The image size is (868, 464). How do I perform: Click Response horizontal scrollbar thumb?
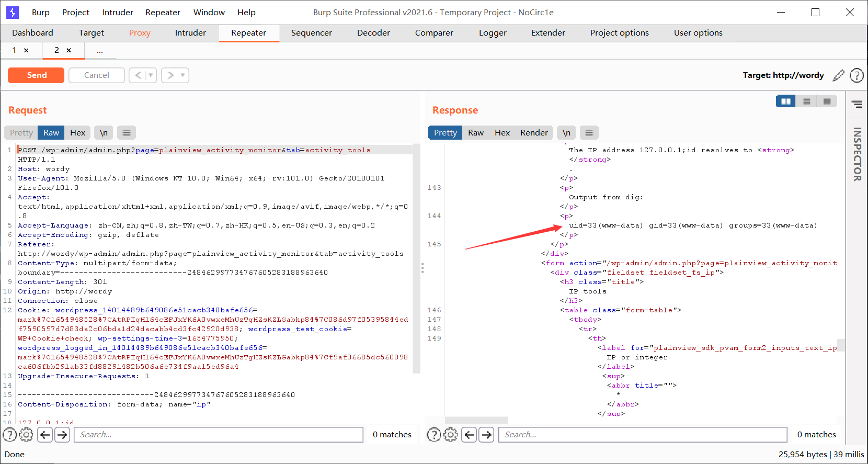pyautogui.click(x=476, y=420)
